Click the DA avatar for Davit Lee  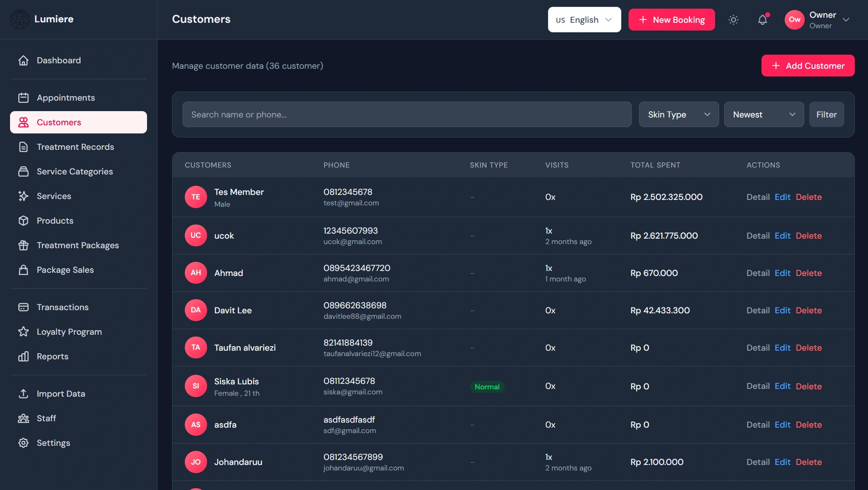(196, 311)
